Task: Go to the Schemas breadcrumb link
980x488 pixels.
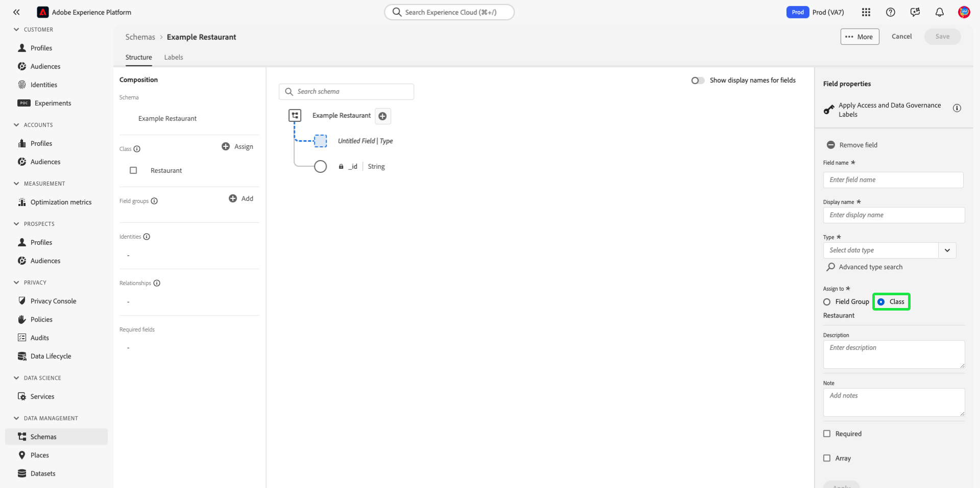Action: tap(140, 37)
